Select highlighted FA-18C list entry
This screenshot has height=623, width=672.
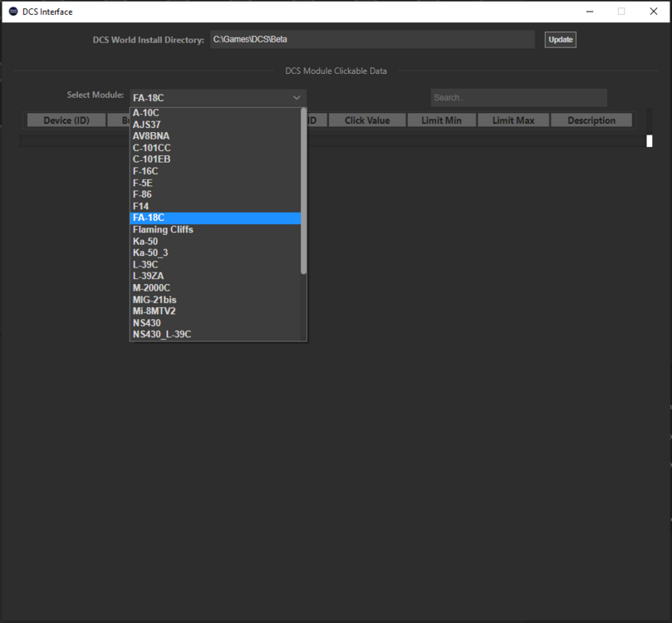pyautogui.click(x=215, y=218)
